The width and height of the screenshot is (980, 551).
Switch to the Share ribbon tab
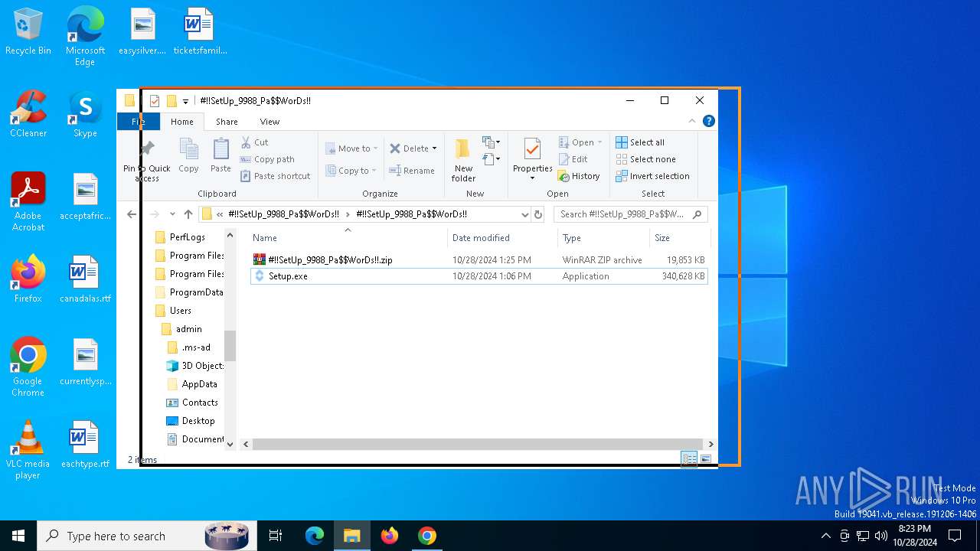tap(227, 122)
